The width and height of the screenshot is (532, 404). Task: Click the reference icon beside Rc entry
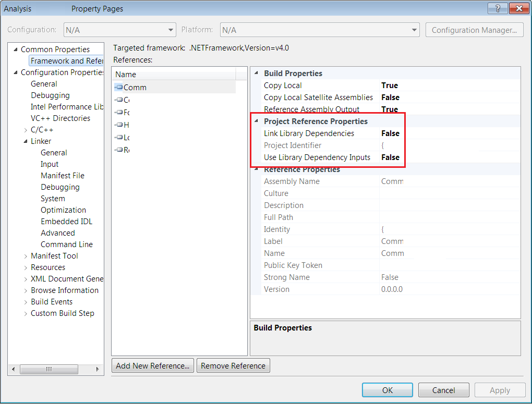coord(119,150)
